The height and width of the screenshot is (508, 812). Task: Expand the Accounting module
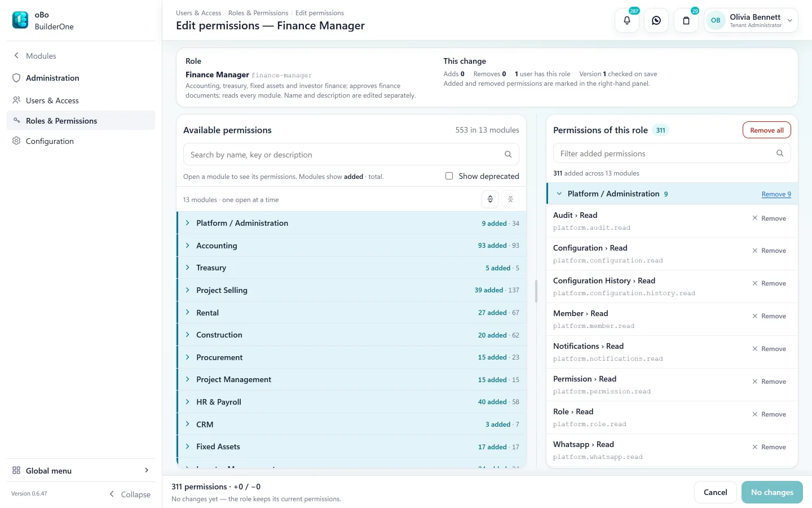point(352,246)
